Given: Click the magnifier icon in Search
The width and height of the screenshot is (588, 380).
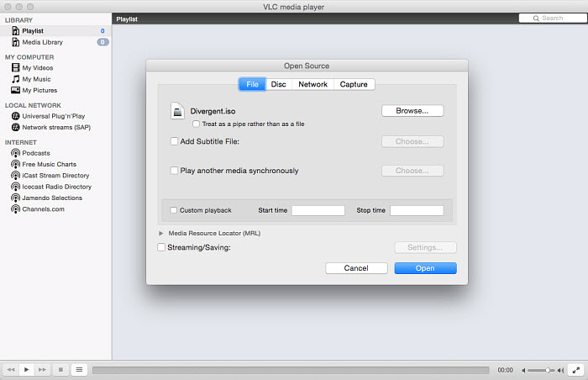Looking at the screenshot, I should [536, 18].
